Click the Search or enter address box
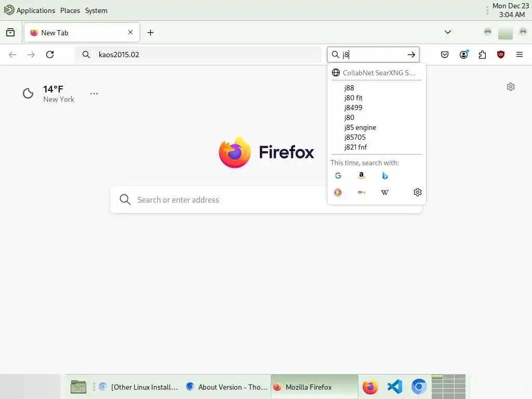532x399 pixels. pos(266,199)
